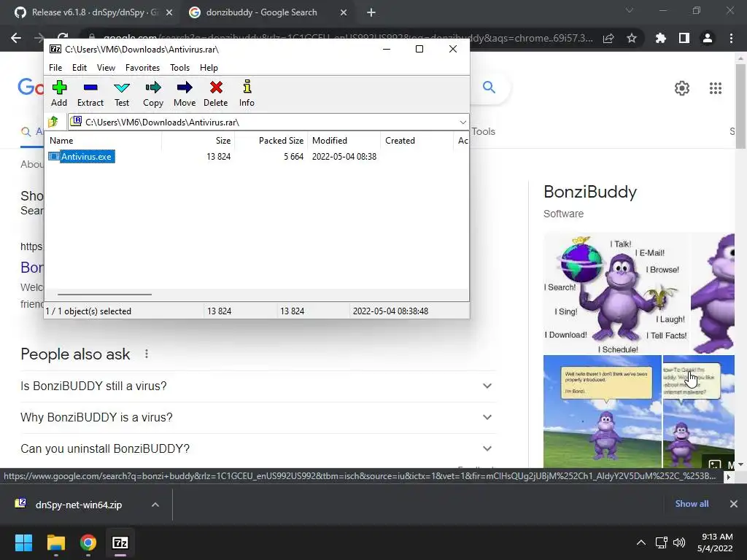Open the 7-Zip File menu
The height and width of the screenshot is (560, 747).
click(x=55, y=68)
